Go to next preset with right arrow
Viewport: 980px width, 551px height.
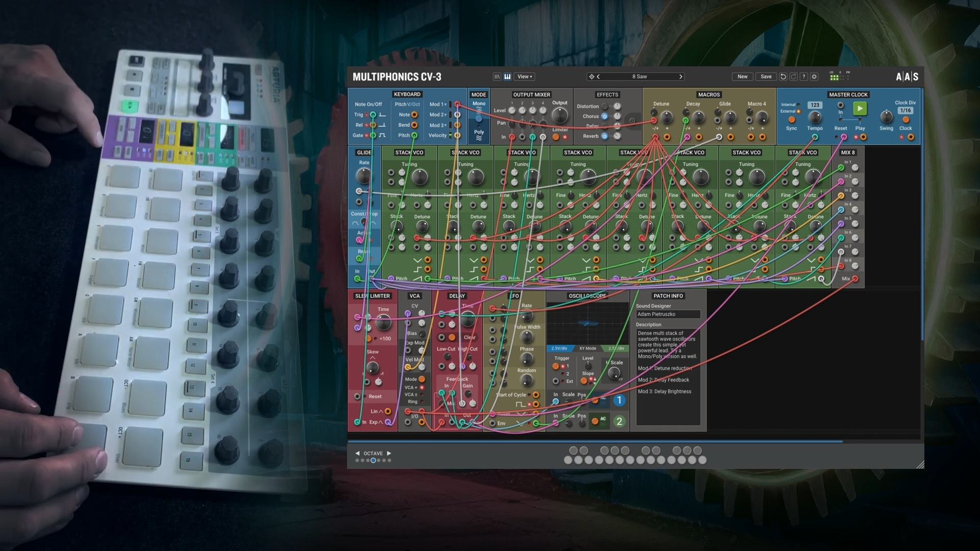pyautogui.click(x=680, y=77)
